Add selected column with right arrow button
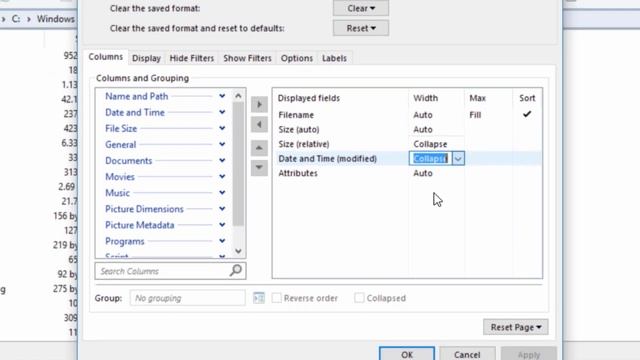640x360 pixels. pyautogui.click(x=259, y=104)
